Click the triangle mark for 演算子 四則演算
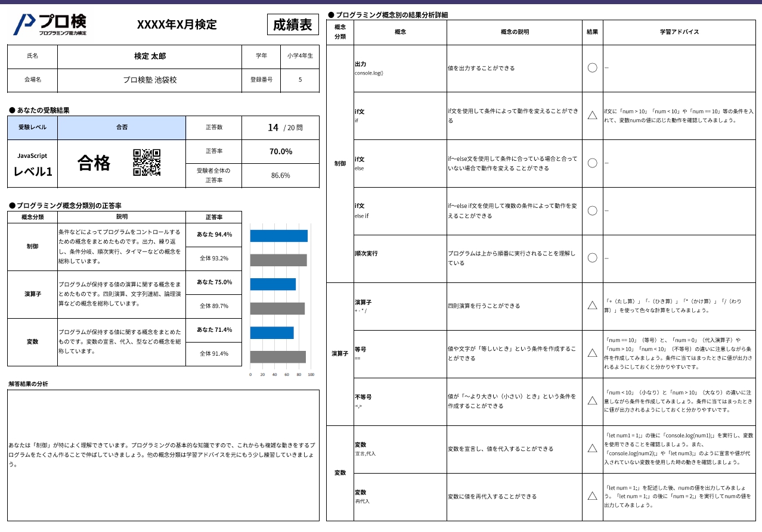 tap(592, 306)
